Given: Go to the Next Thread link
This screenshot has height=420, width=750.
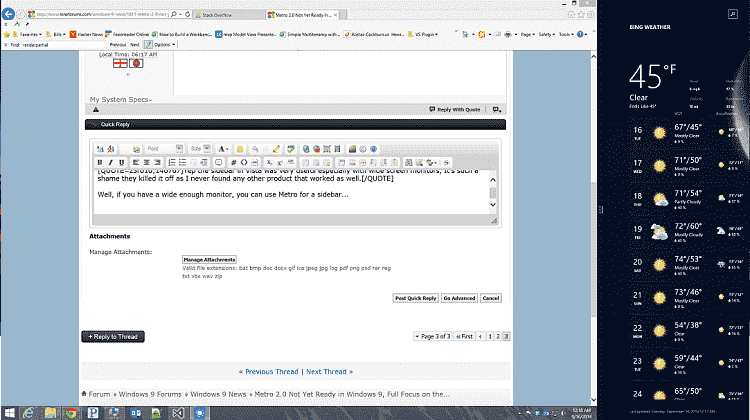Looking at the screenshot, I should [326, 372].
